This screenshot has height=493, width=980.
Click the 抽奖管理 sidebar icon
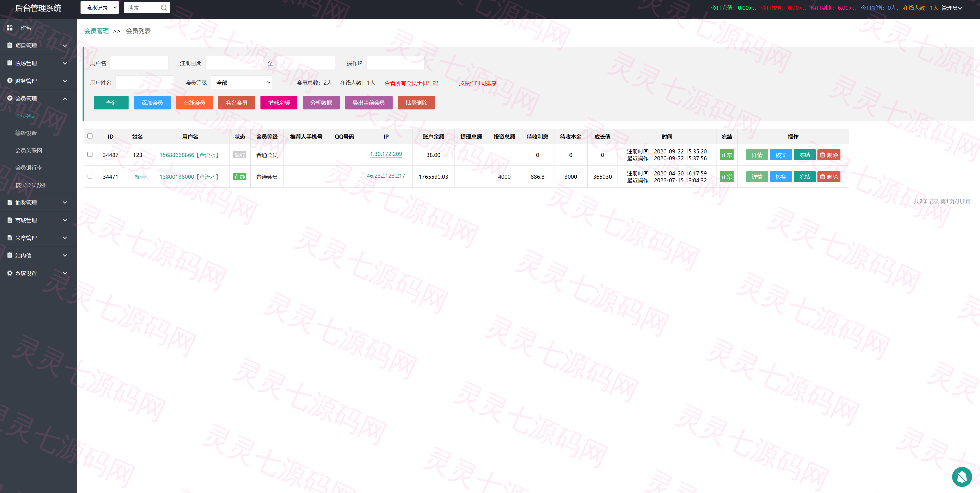pyautogui.click(x=9, y=203)
